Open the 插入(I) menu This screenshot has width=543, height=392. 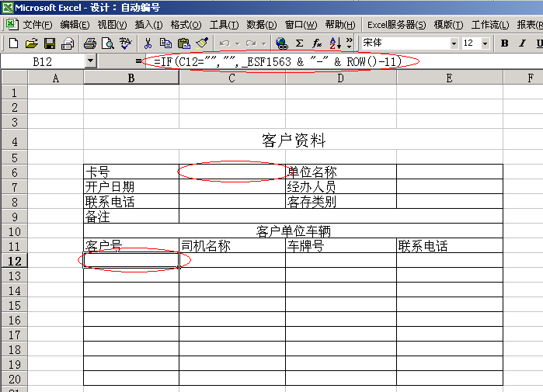click(x=149, y=25)
